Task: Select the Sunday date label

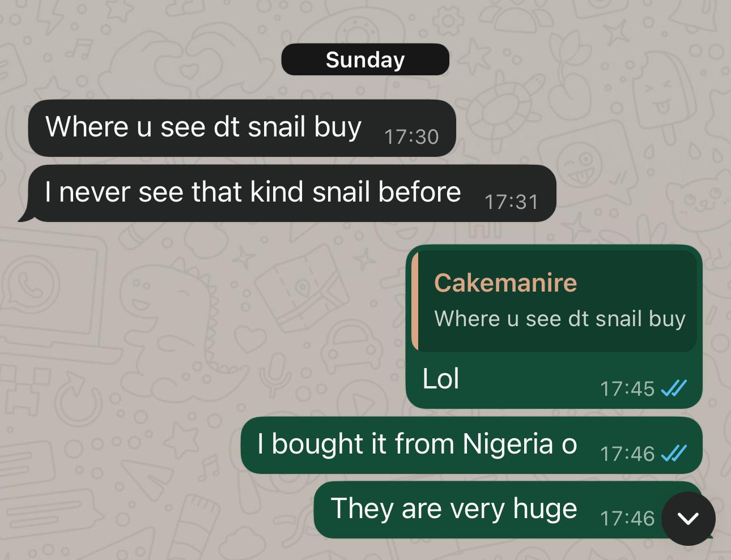Action: point(365,59)
